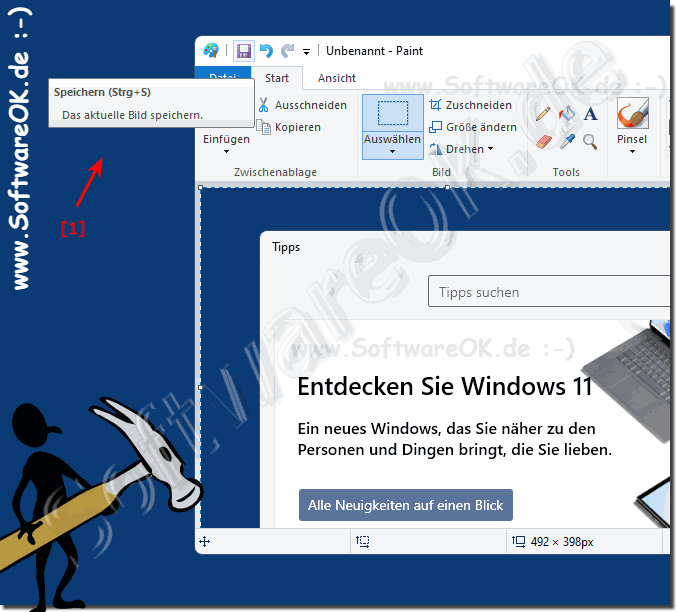This screenshot has height=612, width=677.
Task: Open Größe ändern resize dialog
Action: click(x=473, y=127)
